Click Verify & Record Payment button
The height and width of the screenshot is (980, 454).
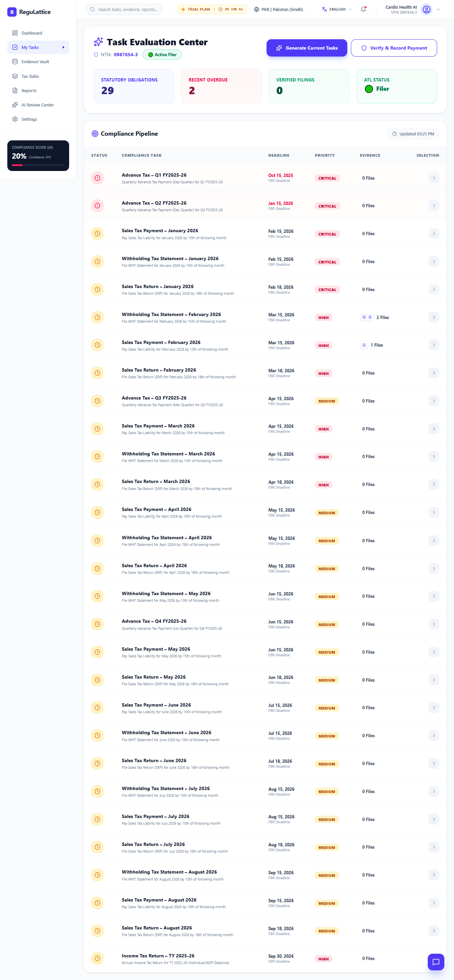coord(394,48)
